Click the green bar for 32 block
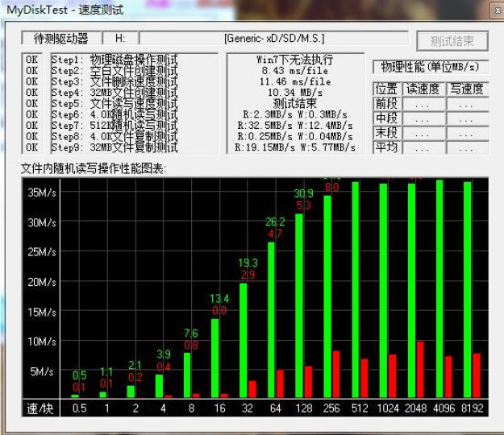This screenshot has width=504, height=435. pos(244,340)
